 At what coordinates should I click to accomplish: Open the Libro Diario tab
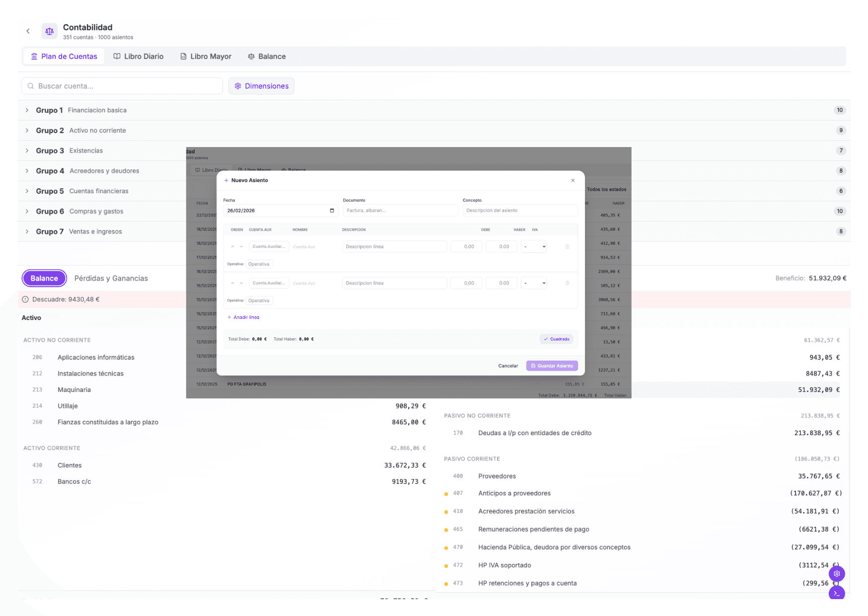tap(139, 57)
